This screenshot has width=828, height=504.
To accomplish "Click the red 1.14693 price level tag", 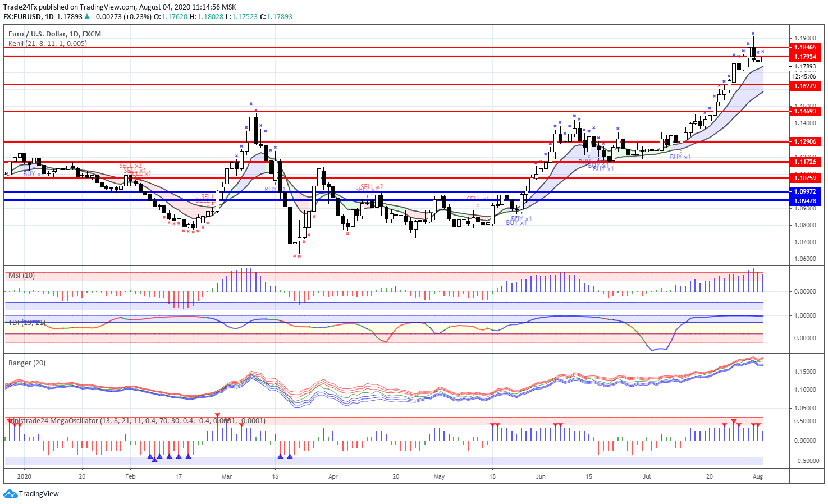I will (805, 111).
